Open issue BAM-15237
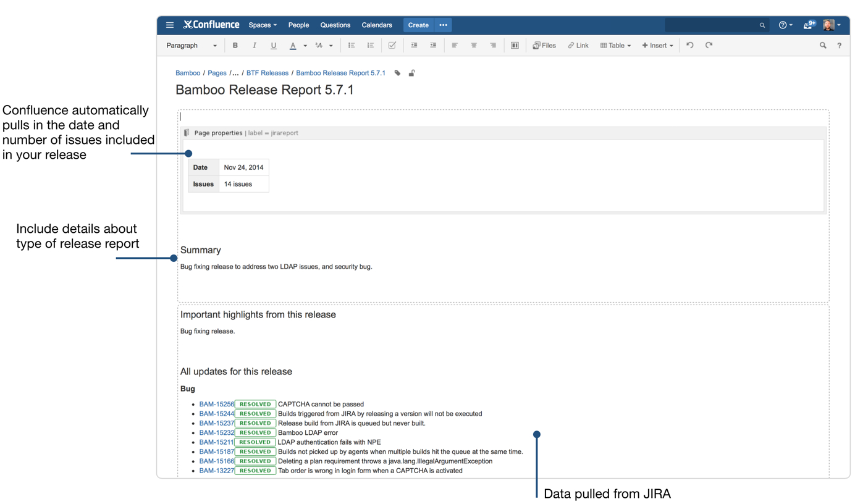Viewport: 855px width, 504px height. coord(217,423)
